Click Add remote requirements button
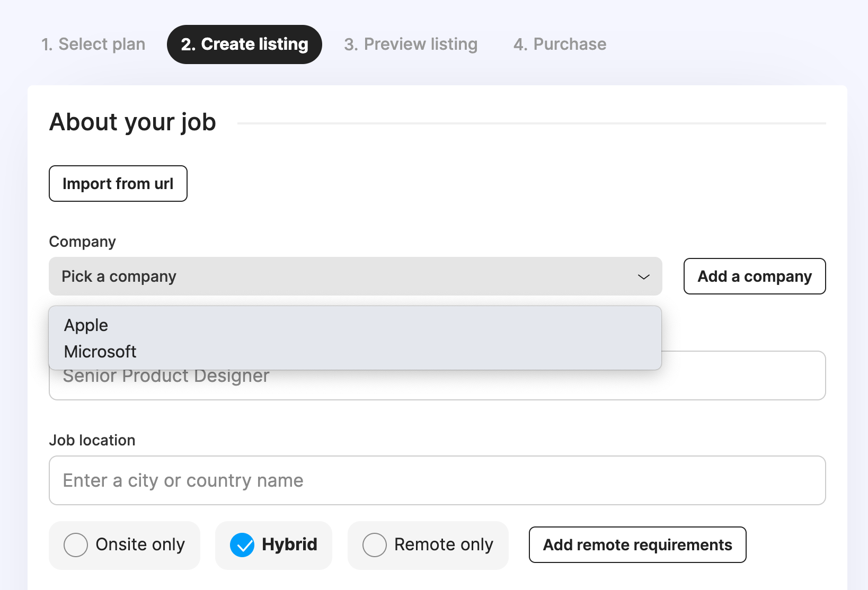868x590 pixels. (x=637, y=545)
